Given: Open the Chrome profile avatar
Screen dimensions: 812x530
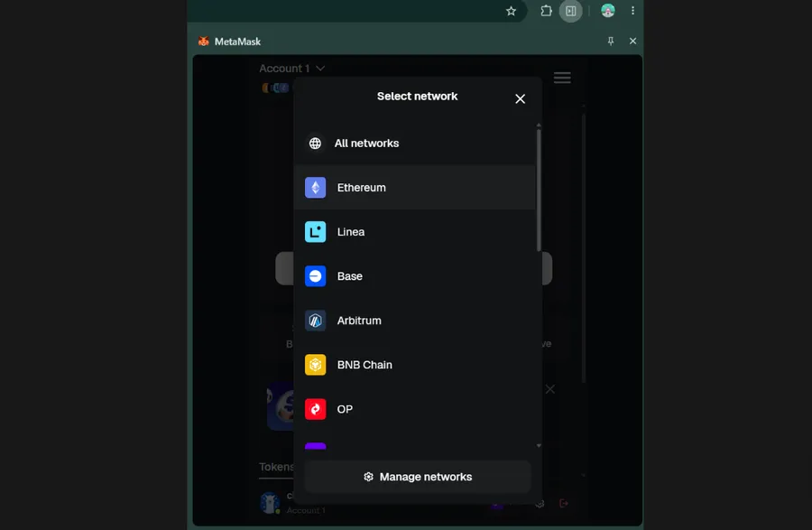Looking at the screenshot, I should point(608,11).
